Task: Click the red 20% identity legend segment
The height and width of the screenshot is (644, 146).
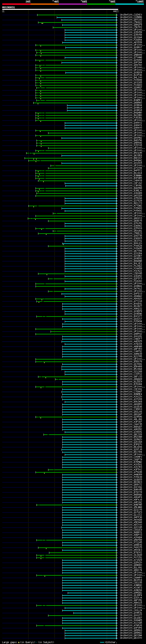Action: pyautogui.click(x=16, y=4)
